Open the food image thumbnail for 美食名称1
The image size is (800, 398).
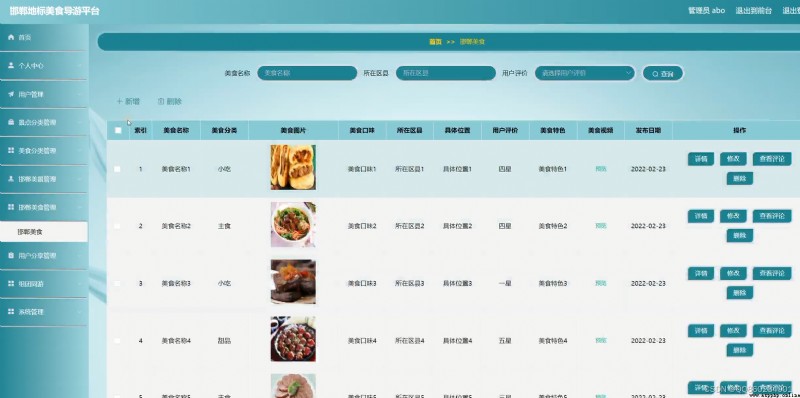click(x=293, y=167)
